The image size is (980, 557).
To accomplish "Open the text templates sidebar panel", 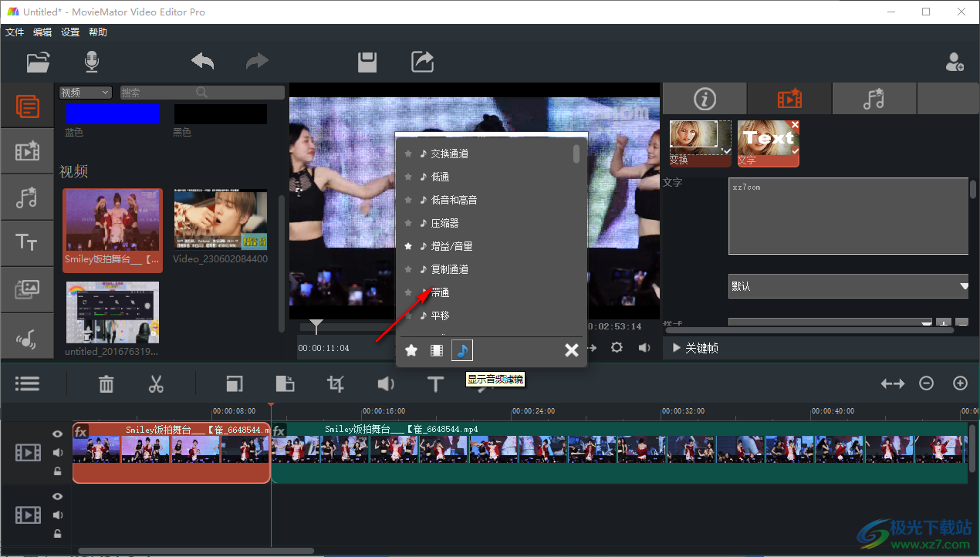I will click(x=27, y=243).
